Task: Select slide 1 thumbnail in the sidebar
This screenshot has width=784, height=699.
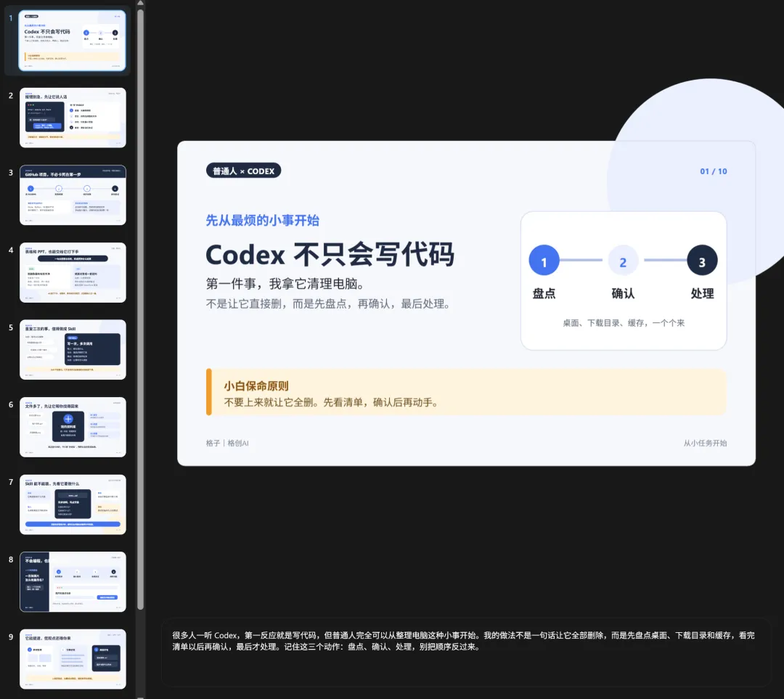Action: (73, 41)
